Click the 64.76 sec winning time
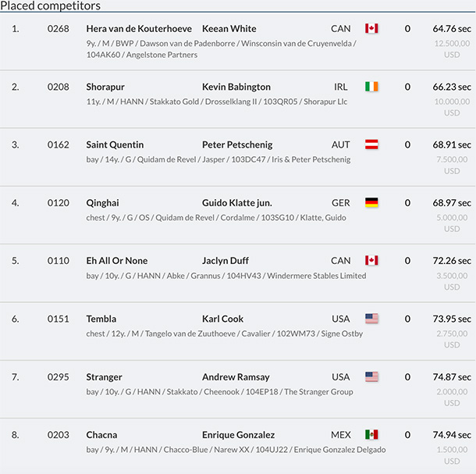476x474 pixels. 452,29
